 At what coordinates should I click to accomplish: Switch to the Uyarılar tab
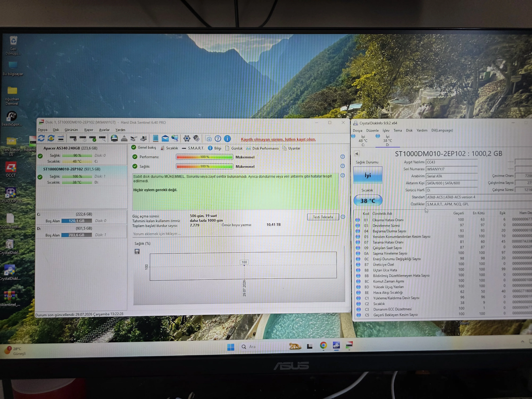(x=291, y=148)
